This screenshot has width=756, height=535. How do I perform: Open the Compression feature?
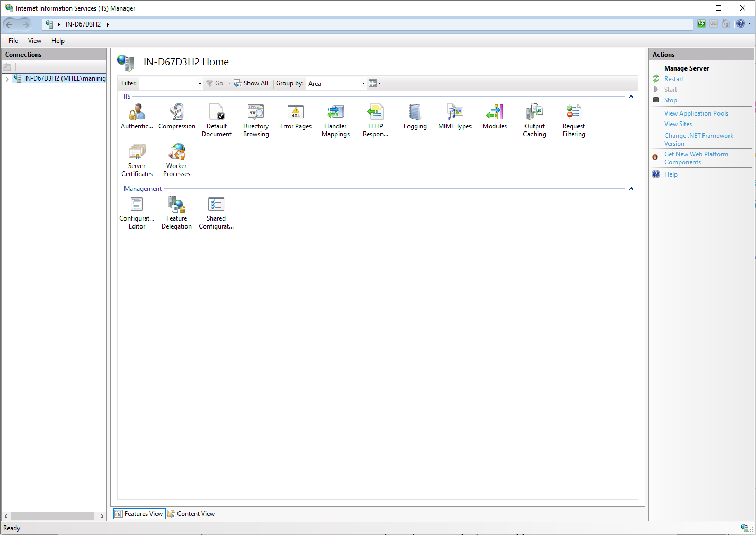pos(177,117)
